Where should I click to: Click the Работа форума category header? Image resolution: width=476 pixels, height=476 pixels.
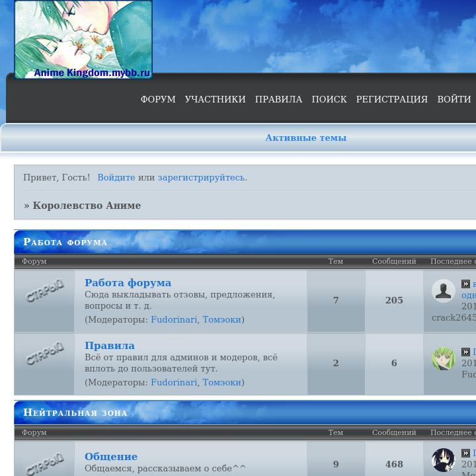click(65, 242)
